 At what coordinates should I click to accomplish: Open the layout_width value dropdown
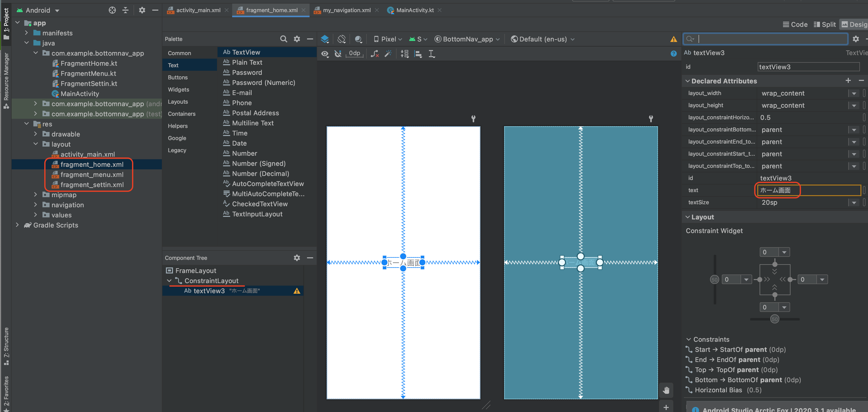[x=854, y=93]
